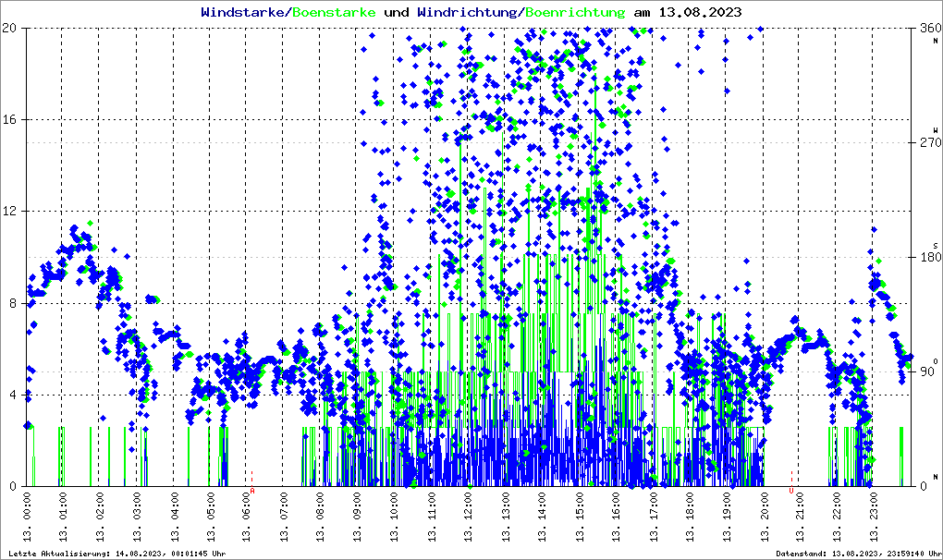Click the "Datenstand" timestamp text

point(856,554)
